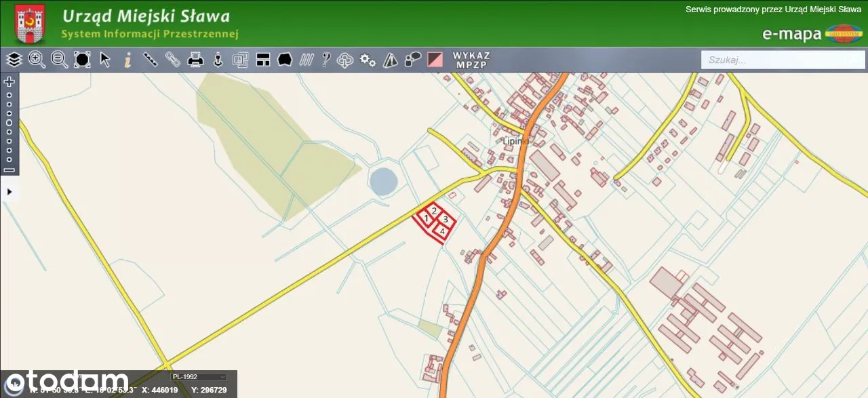Select the zoom in magnifier tool

[x=37, y=60]
